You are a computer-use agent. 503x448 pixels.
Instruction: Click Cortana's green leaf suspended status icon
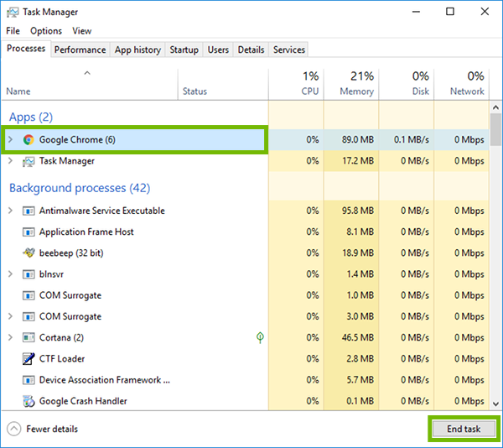[x=260, y=337]
